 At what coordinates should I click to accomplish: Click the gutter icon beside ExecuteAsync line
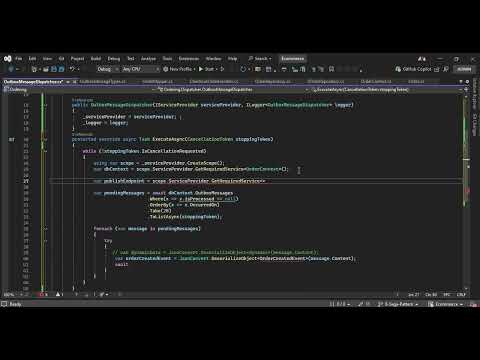tap(12, 140)
